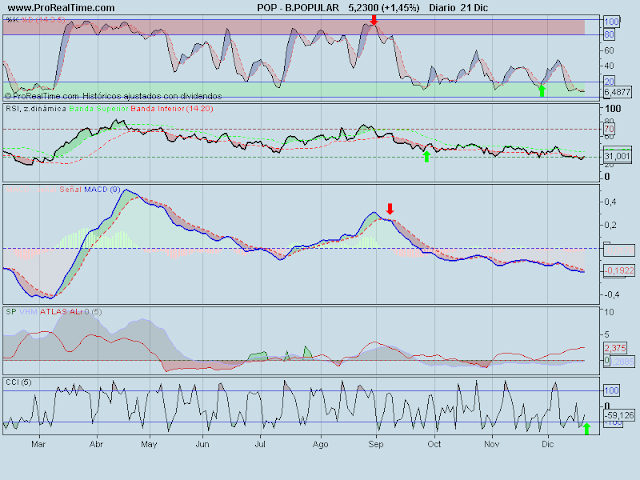
Task: Click the 0,4 tick on MACD axis
Action: click(610, 202)
